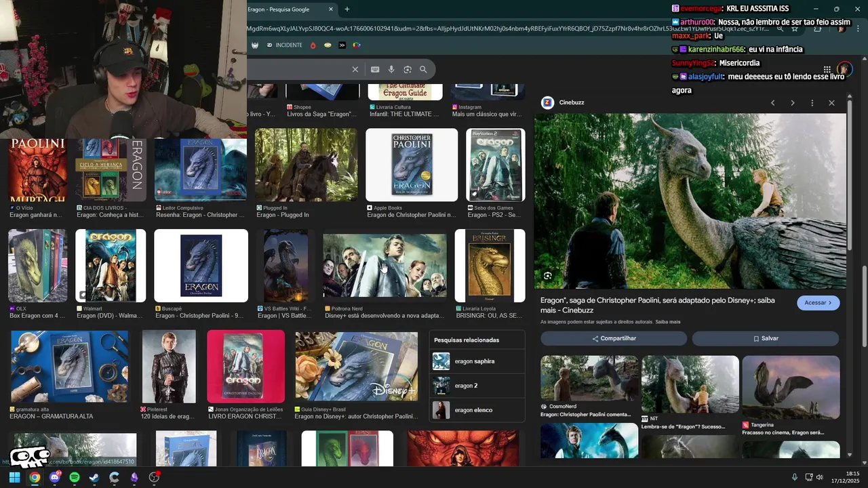
Task: Open the Google apps grid
Action: tap(827, 69)
